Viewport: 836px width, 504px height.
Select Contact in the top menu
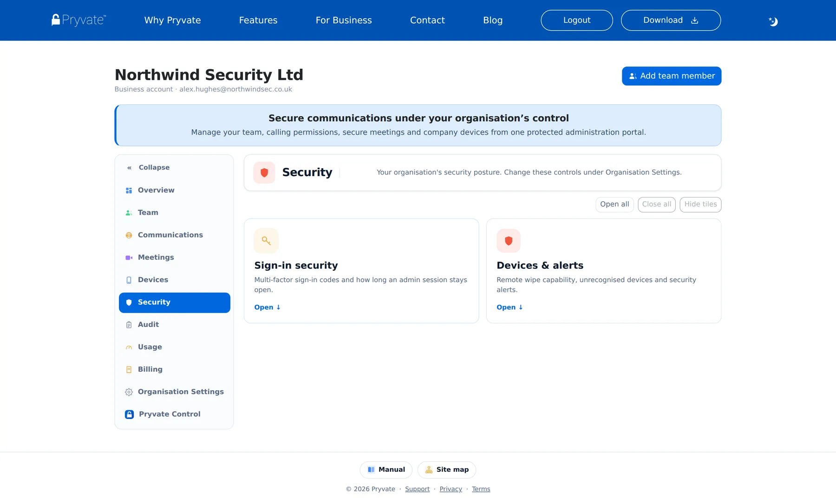tap(427, 20)
